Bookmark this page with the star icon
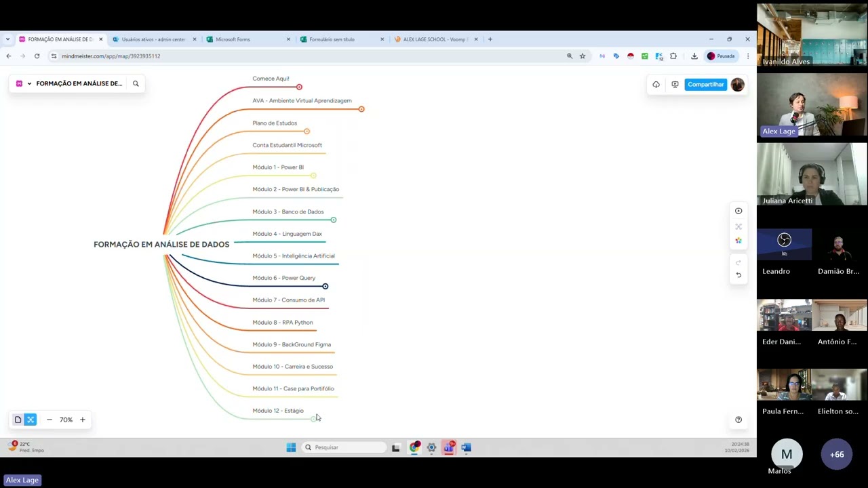The height and width of the screenshot is (488, 868). tap(583, 56)
